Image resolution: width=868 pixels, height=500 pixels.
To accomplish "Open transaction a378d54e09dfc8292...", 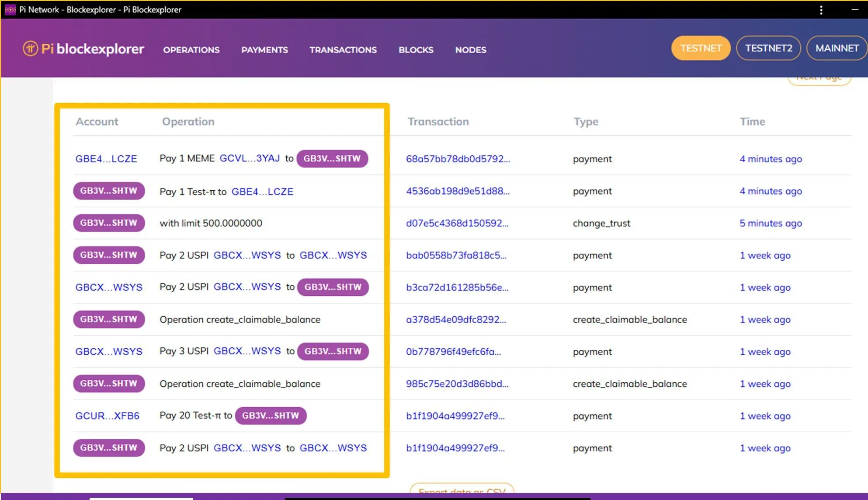I will pyautogui.click(x=455, y=319).
